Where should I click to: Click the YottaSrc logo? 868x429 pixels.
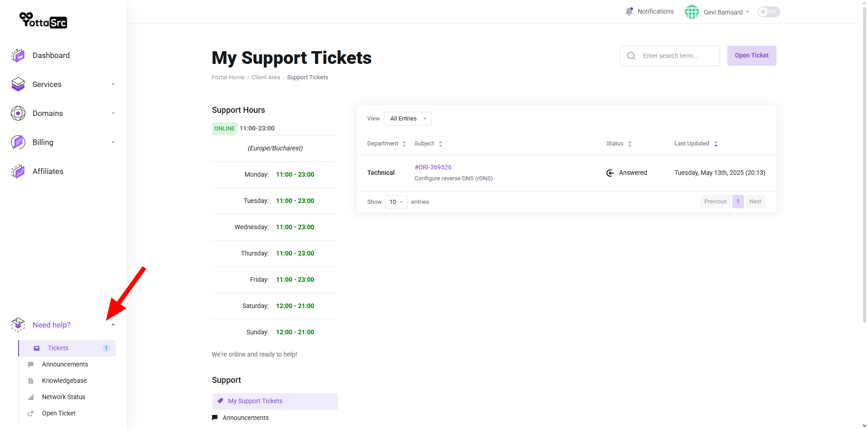[x=43, y=20]
